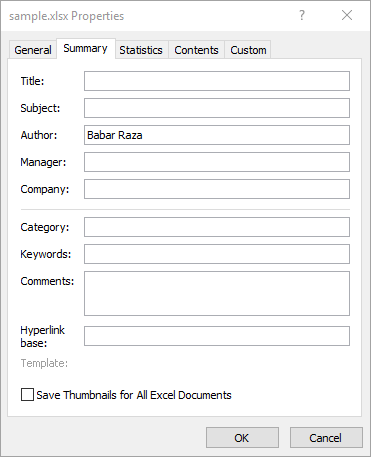Click the Company text field
Screen dimensions: 371x457
[217, 189]
